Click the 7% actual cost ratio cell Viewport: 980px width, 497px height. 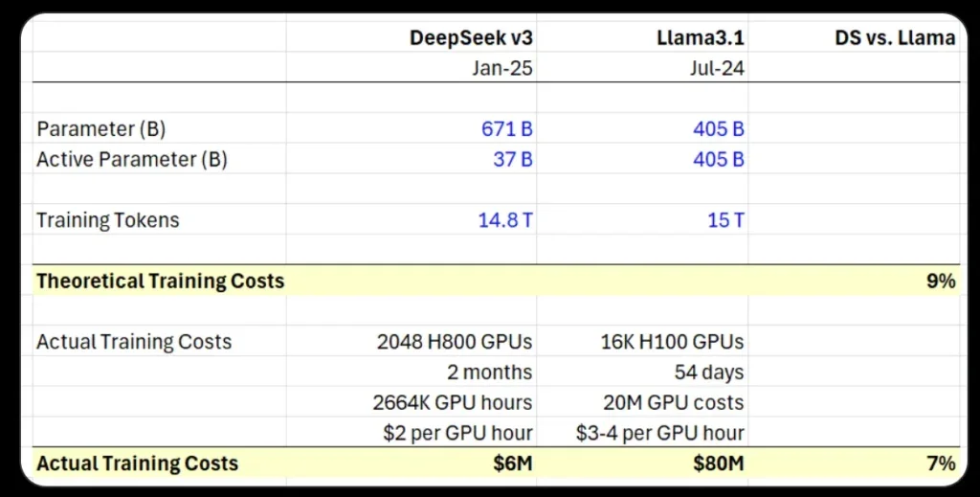940,463
